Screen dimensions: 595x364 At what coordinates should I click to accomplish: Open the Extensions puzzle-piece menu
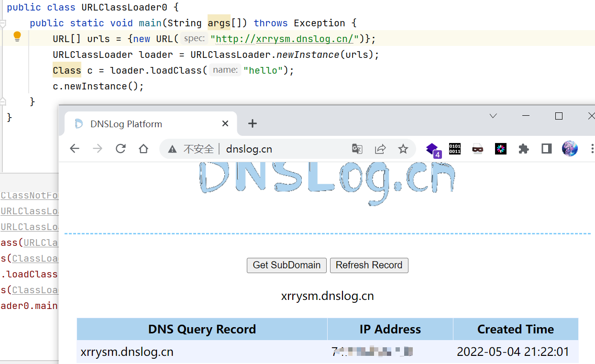[x=524, y=149]
